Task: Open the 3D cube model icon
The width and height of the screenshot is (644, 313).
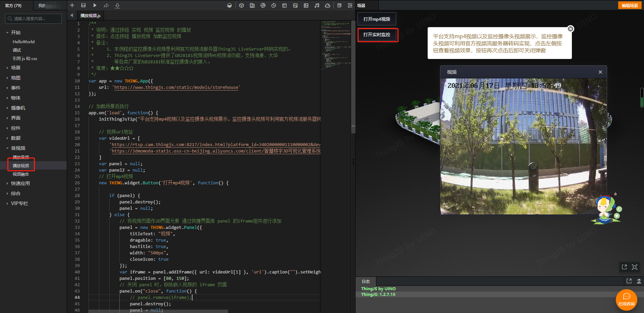Action: point(241,5)
